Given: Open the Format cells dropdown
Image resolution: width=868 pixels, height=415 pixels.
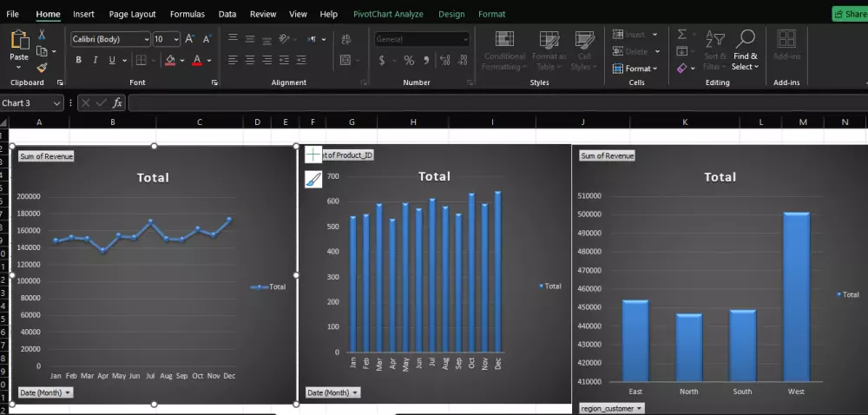Looking at the screenshot, I should (x=635, y=69).
